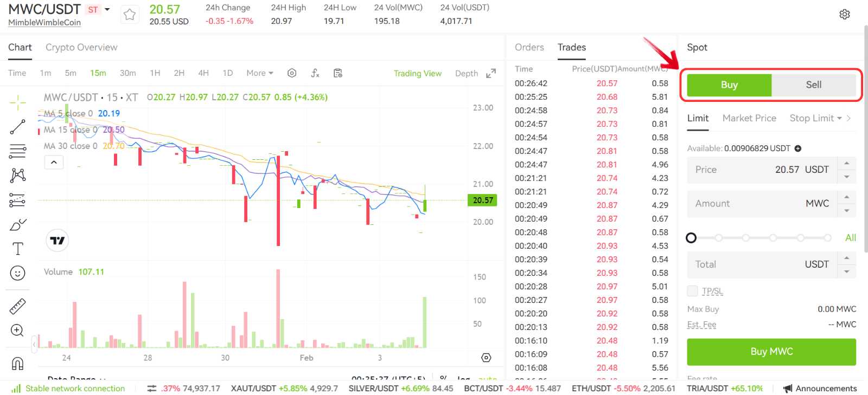The image size is (868, 395).
Task: Open chart axis settings near the date scale
Action: coord(486,358)
